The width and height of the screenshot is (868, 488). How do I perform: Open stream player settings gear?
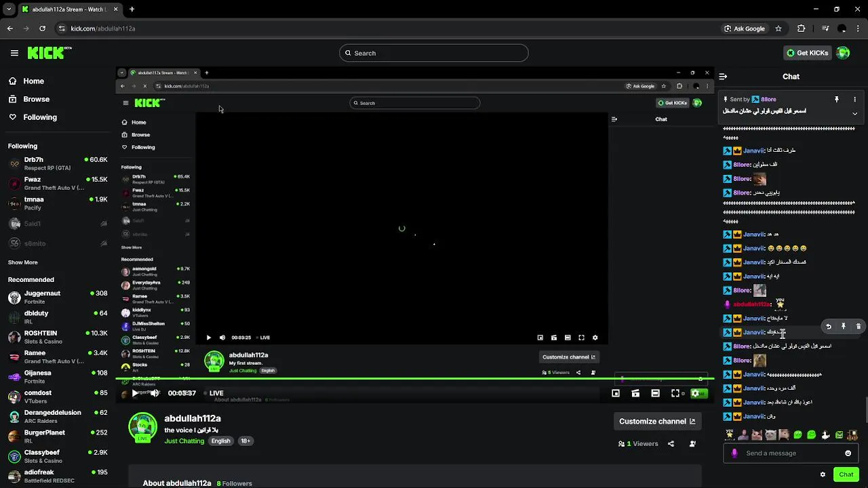(695, 393)
